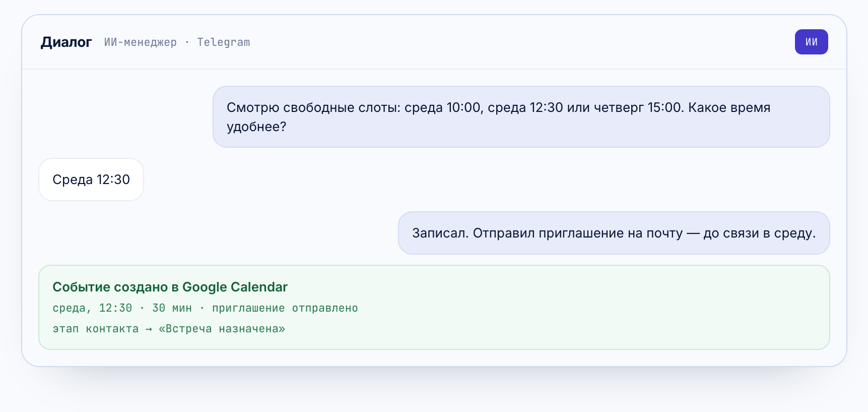Open the green Google Calendar event card
The width and height of the screenshot is (868, 412).
click(x=434, y=307)
